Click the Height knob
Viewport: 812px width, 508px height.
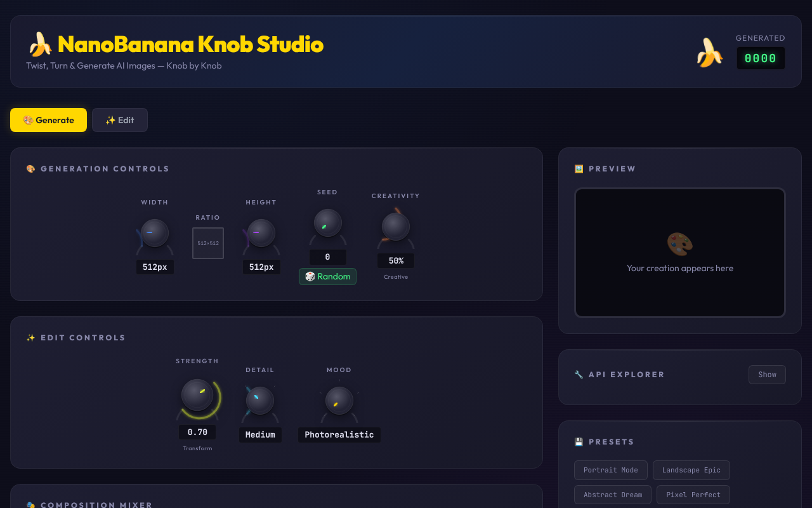coord(261,233)
